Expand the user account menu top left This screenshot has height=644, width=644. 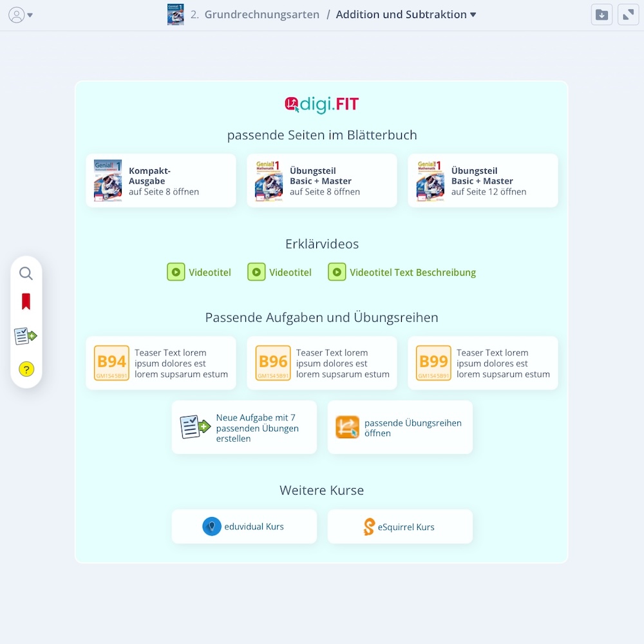20,14
